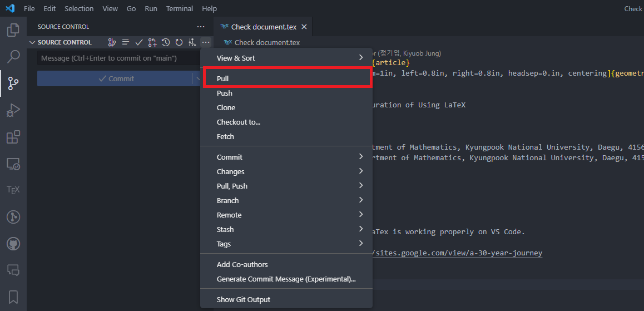Open the View menu

tap(110, 9)
